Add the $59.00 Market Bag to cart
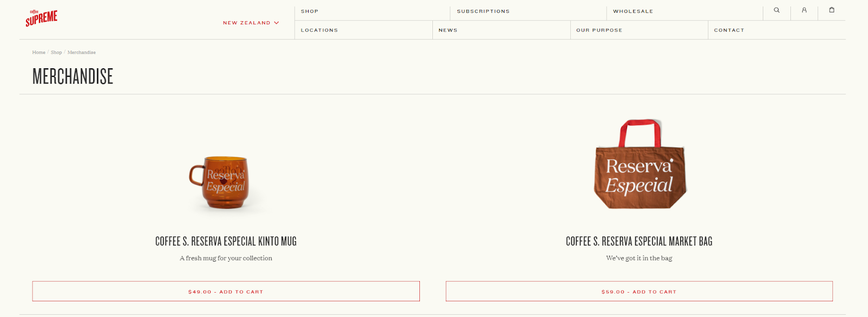The height and width of the screenshot is (317, 868). tap(639, 292)
